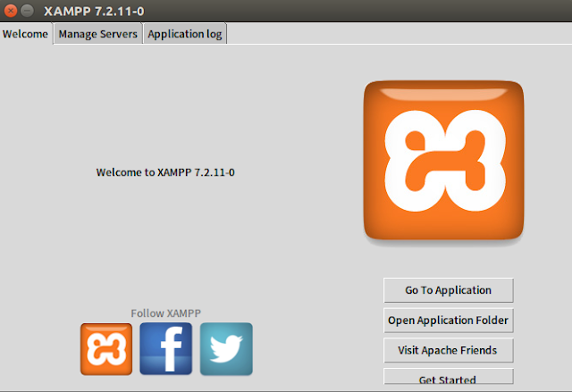Open the Application log tab
The width and height of the screenshot is (572, 392).
[185, 34]
